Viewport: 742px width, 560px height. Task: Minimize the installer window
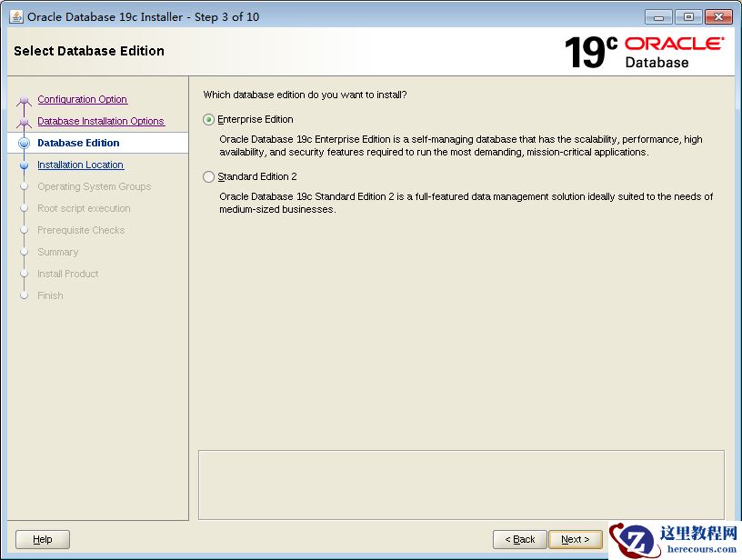click(658, 17)
